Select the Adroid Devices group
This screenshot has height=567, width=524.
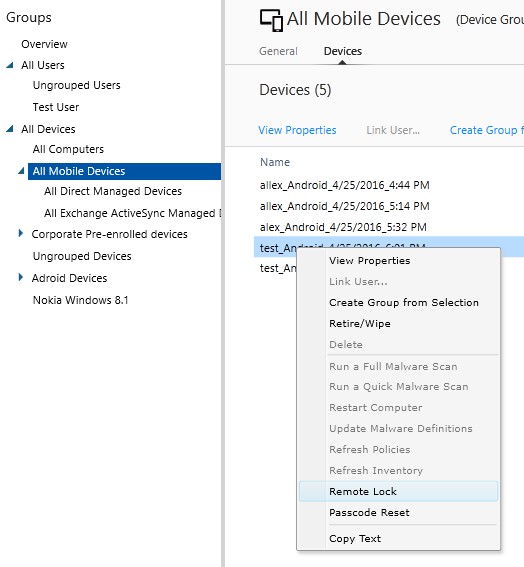[x=69, y=278]
